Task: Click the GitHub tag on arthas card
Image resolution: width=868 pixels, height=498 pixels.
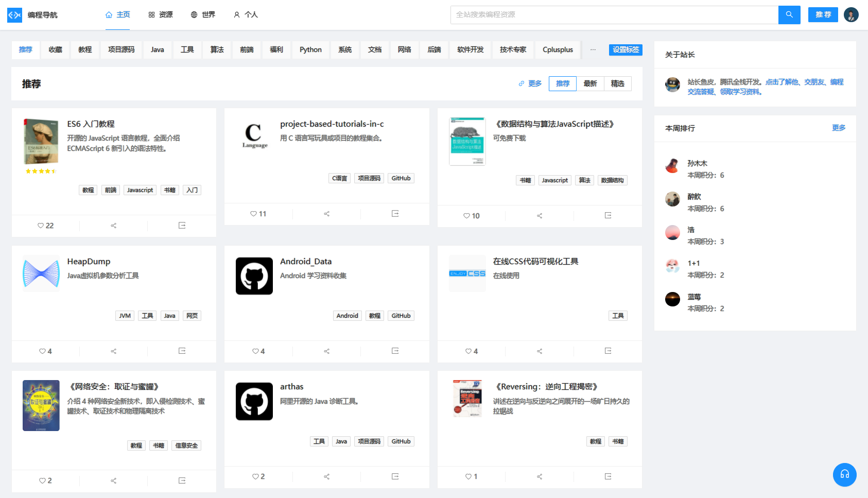Action: pyautogui.click(x=401, y=441)
